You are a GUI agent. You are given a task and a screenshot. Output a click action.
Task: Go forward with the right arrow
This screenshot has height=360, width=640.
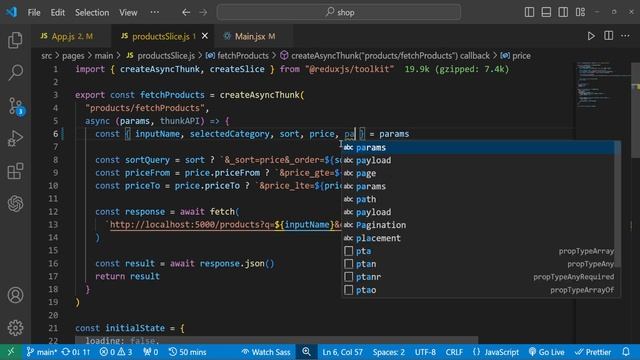[203, 12]
